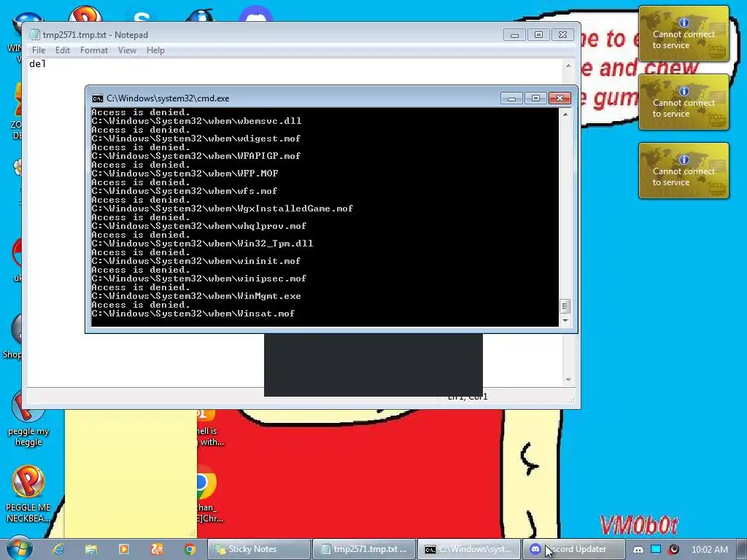Screen dimensions: 747x560
Task: Click the yellow sticky note on desktop
Action: click(131, 472)
